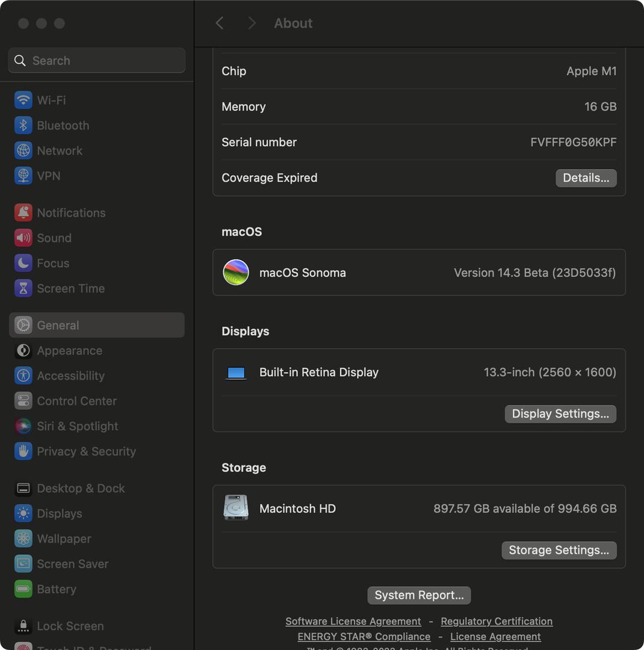
Task: Click the Macintosh HD drive icon
Action: point(236,507)
